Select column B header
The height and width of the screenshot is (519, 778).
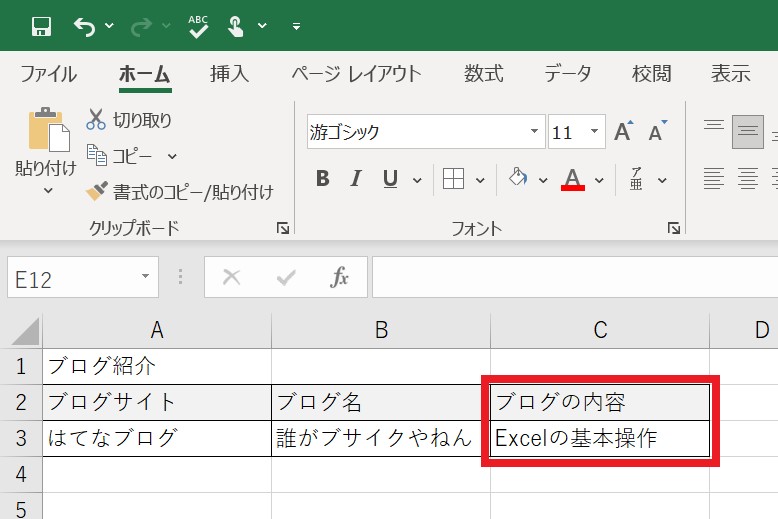pyautogui.click(x=381, y=330)
